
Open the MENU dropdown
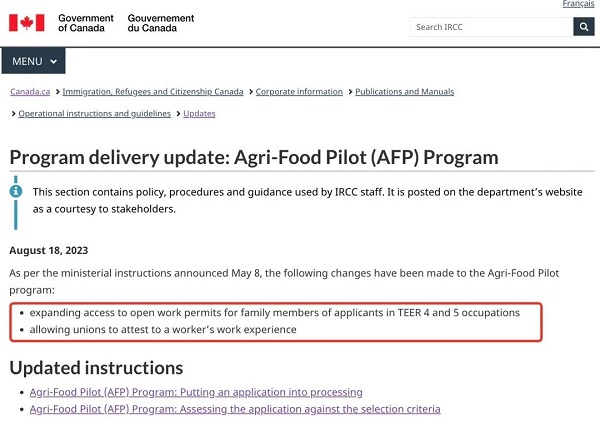[33, 61]
